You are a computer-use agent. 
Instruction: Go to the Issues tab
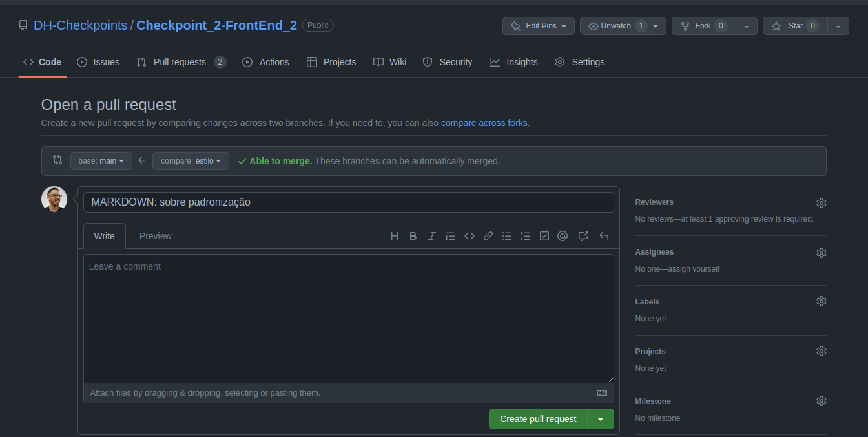coord(98,62)
